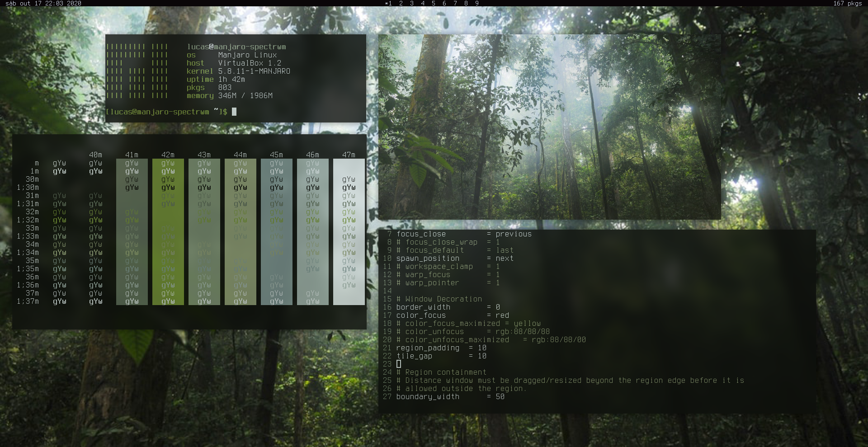Viewport: 868px width, 447px height.
Task: Click the '167 pkgs' indicator in the top bar
Action: pyautogui.click(x=848, y=3)
